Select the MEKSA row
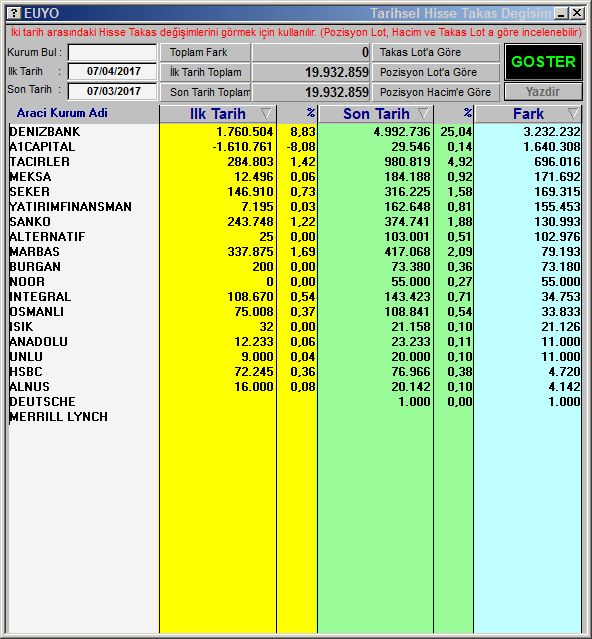This screenshot has height=639, width=592. point(295,177)
